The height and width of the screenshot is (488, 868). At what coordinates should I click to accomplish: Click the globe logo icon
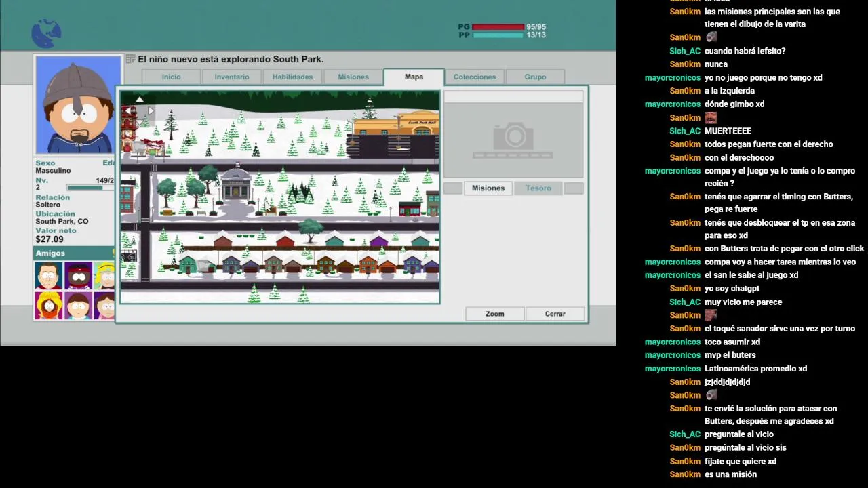click(x=46, y=33)
